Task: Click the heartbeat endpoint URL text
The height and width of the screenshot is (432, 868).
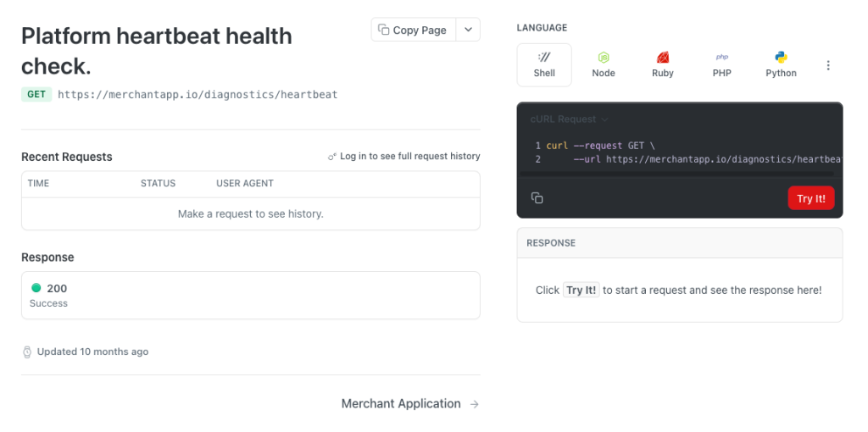Action: (198, 95)
